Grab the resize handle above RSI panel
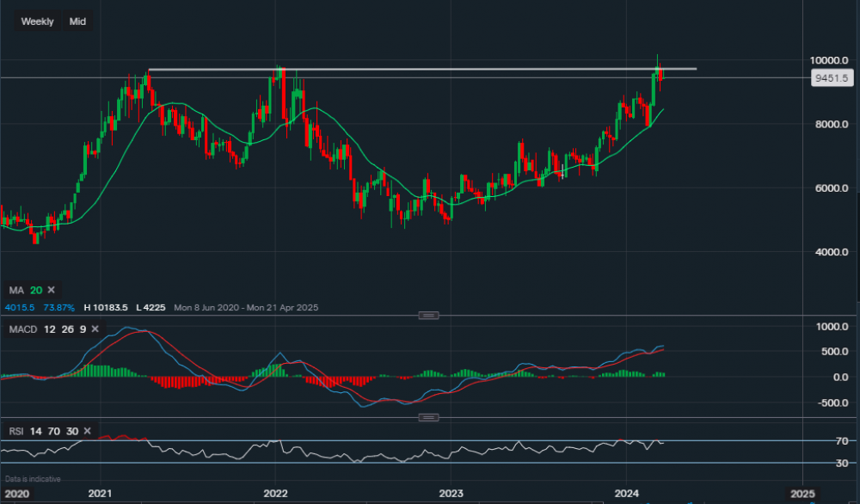The width and height of the screenshot is (860, 504). tap(427, 417)
